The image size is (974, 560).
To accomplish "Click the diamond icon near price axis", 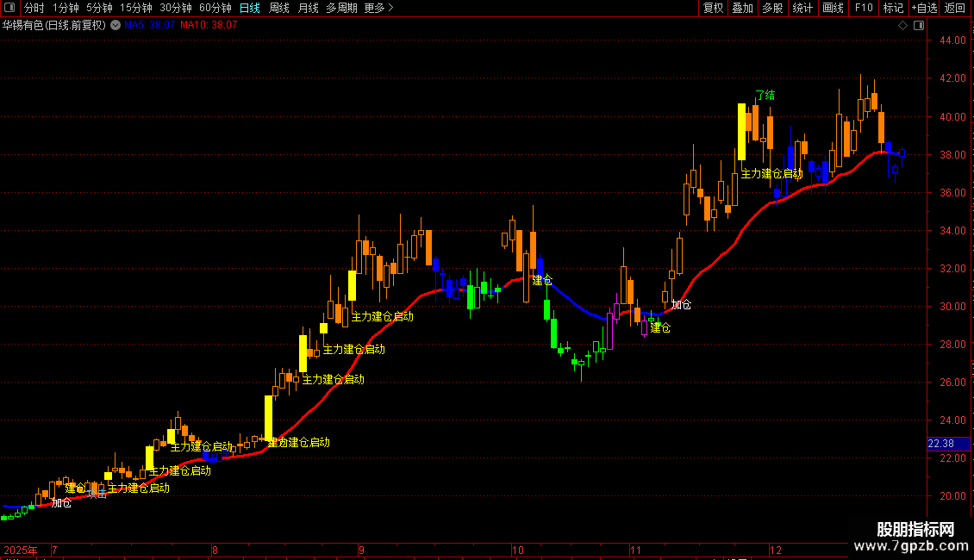I will 903,26.
